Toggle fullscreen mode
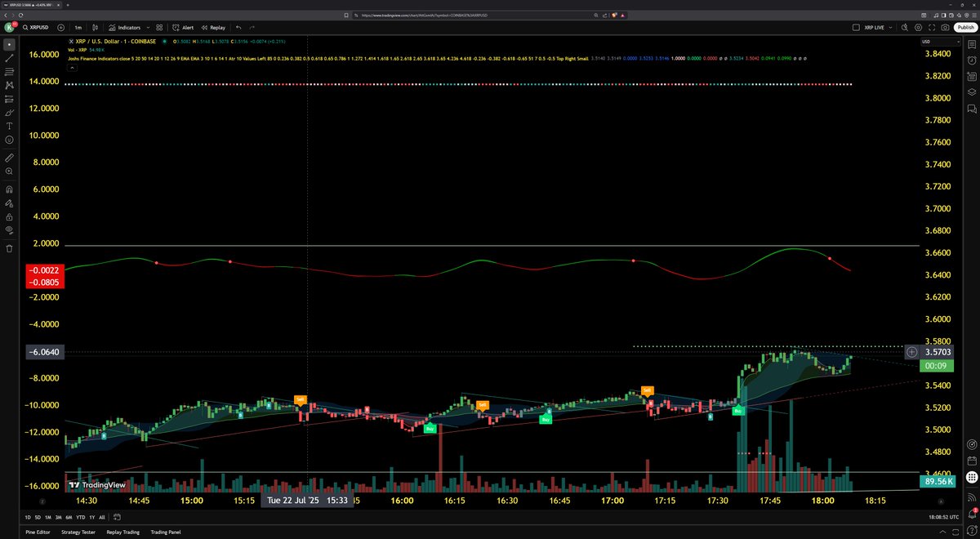Viewport: 980px width, 539px height. tap(932, 27)
